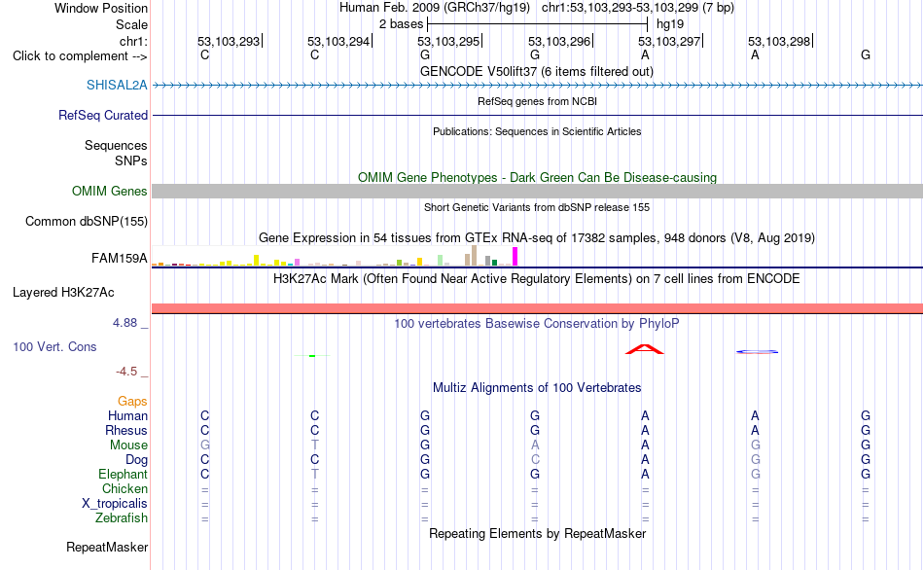Click the GENCODE V50lift37 track title
Image resolution: width=924 pixels, height=570 pixels.
(537, 71)
